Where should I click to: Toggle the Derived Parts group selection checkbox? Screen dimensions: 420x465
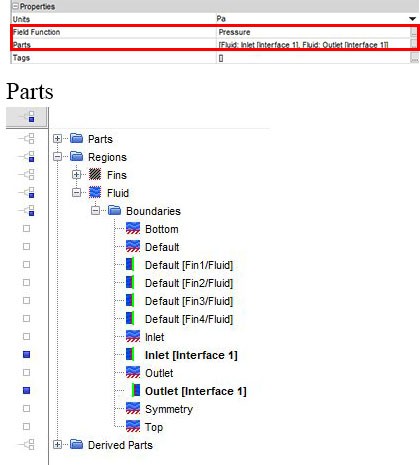tap(27, 444)
